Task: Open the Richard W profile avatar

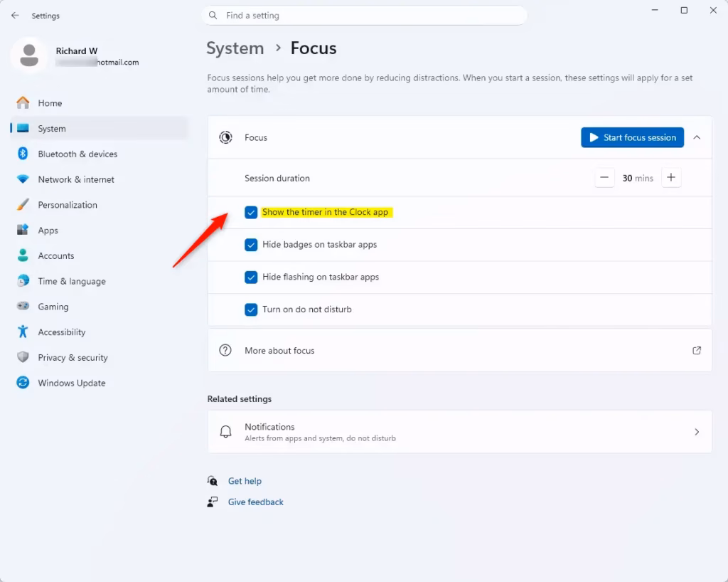Action: [x=28, y=55]
